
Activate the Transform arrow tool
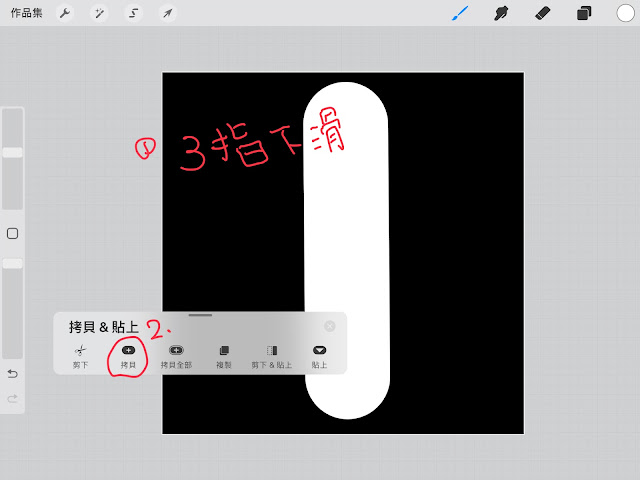pos(167,13)
